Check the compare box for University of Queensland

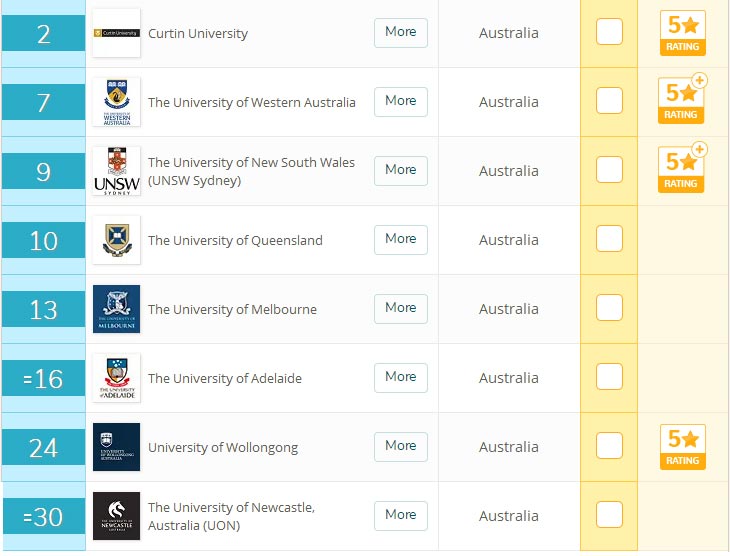[x=609, y=238]
